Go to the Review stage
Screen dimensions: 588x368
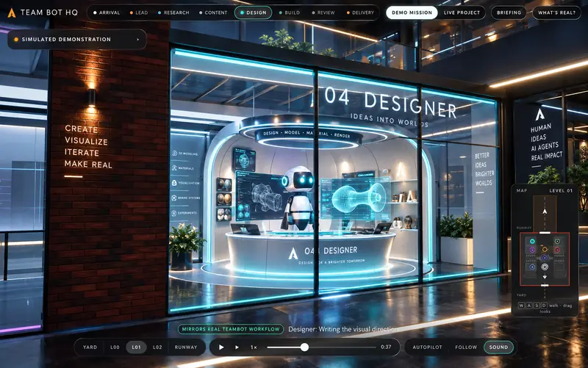(x=323, y=12)
